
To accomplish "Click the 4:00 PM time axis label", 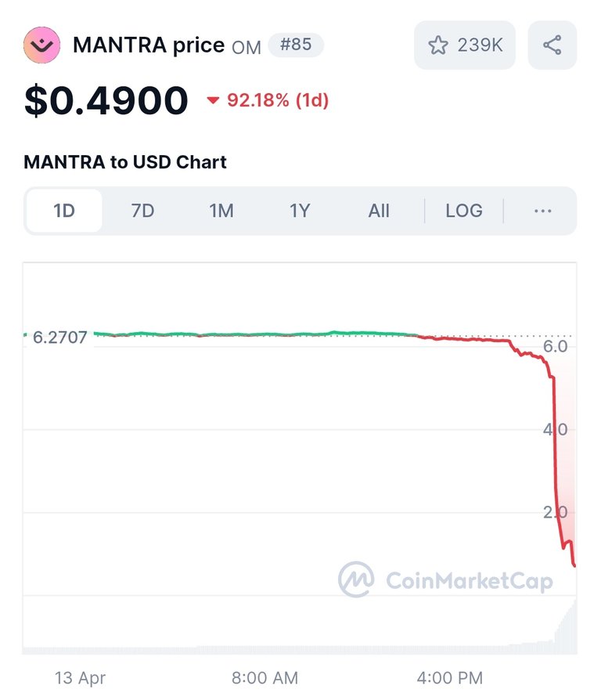I will tap(450, 678).
